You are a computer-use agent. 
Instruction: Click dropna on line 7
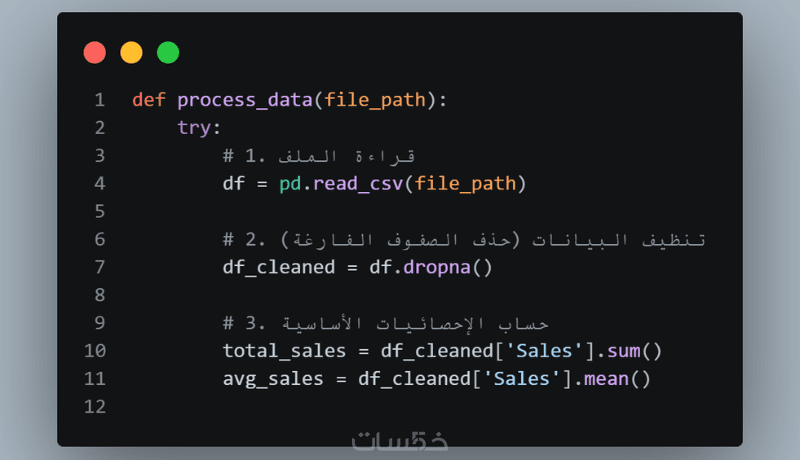tap(436, 267)
